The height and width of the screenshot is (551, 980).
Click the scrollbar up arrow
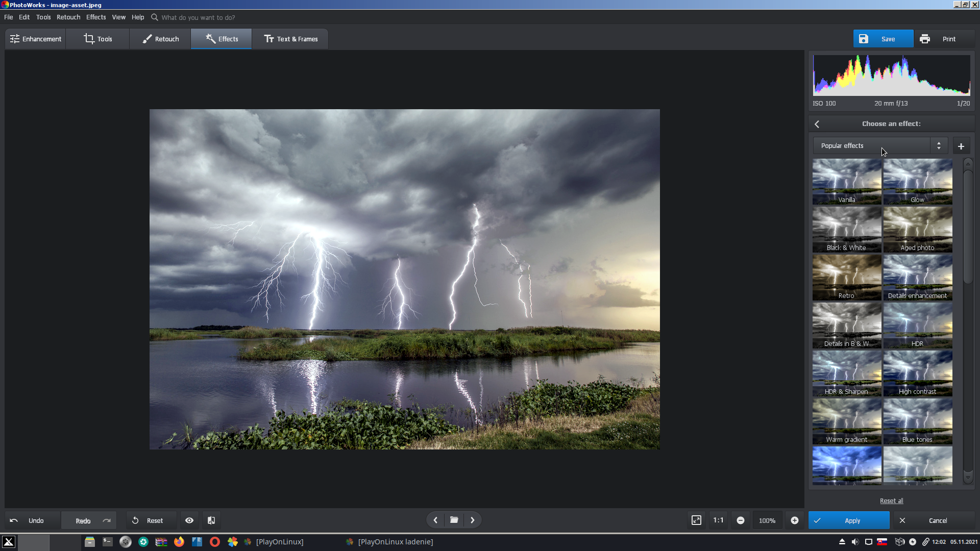pos(968,164)
